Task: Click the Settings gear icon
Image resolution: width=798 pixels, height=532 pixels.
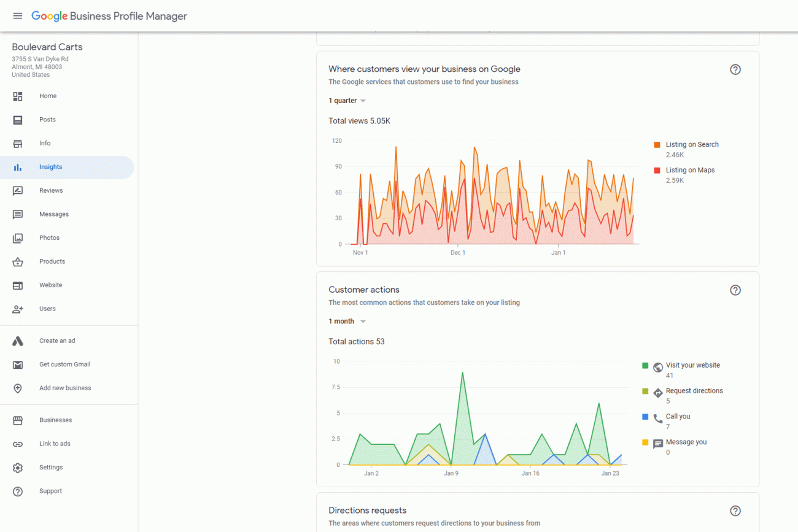Action: pyautogui.click(x=18, y=468)
